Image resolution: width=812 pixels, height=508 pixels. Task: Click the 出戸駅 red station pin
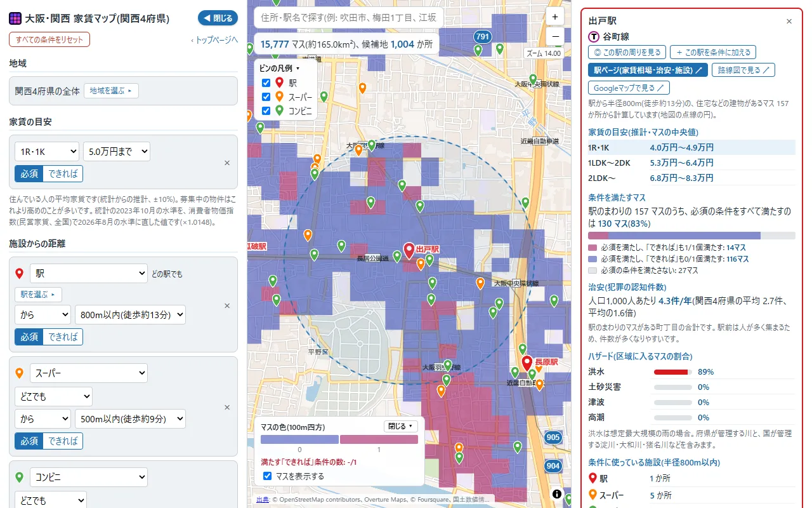tap(409, 251)
